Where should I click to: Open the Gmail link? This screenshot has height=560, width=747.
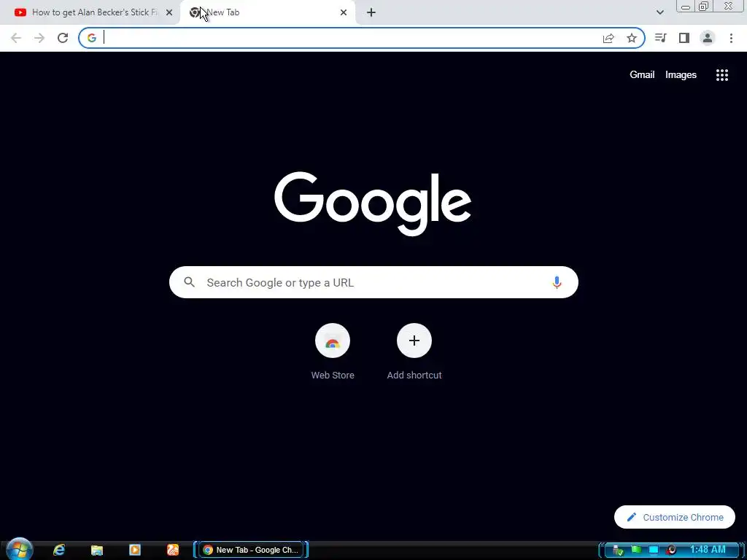pyautogui.click(x=642, y=75)
